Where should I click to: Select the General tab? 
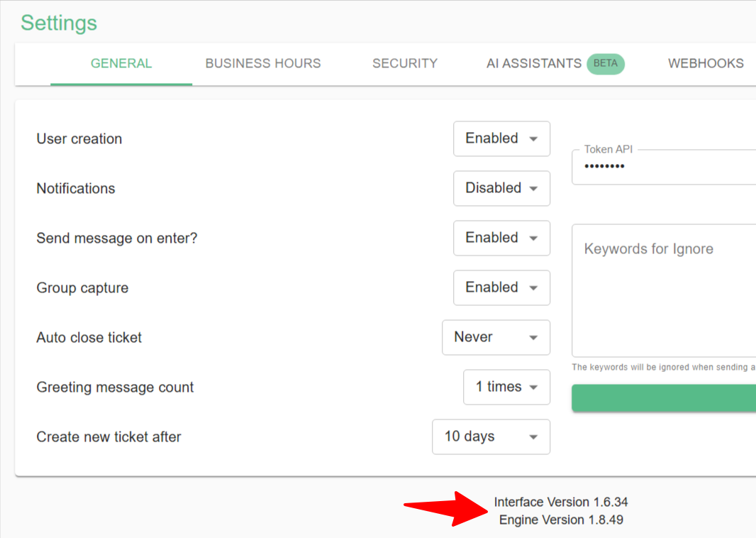121,63
